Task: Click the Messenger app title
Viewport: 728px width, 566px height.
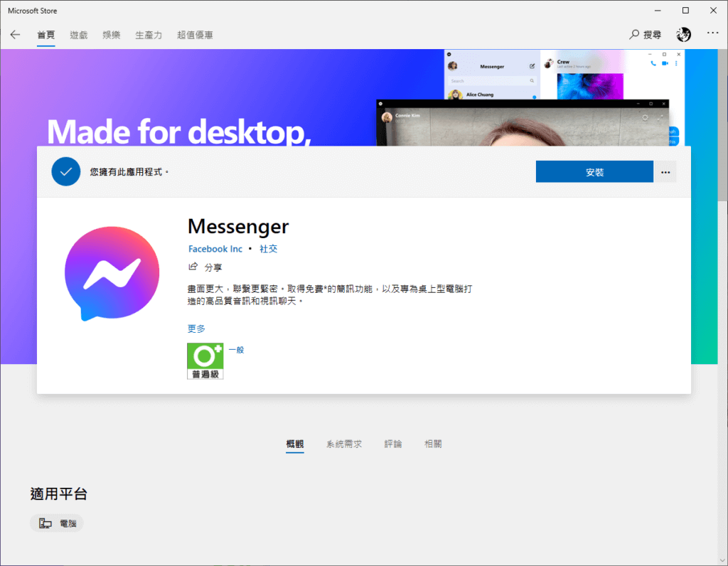Action: click(238, 227)
